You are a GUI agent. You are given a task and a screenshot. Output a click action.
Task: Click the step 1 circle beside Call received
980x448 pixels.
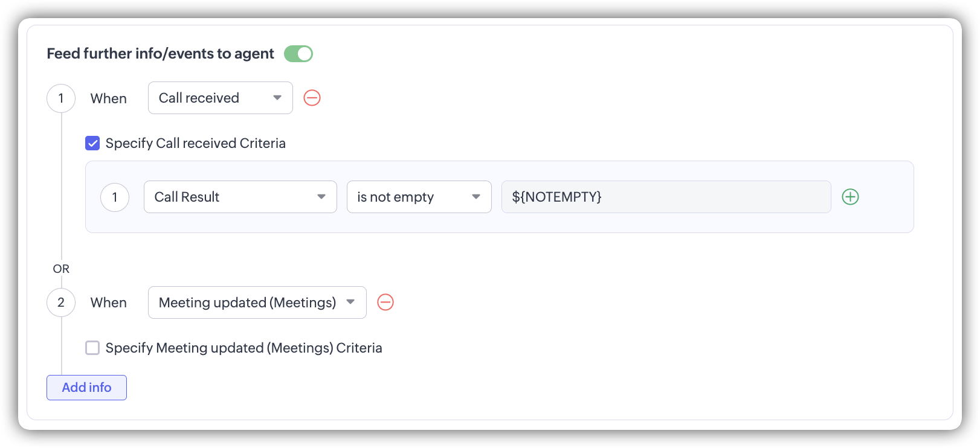pos(61,98)
